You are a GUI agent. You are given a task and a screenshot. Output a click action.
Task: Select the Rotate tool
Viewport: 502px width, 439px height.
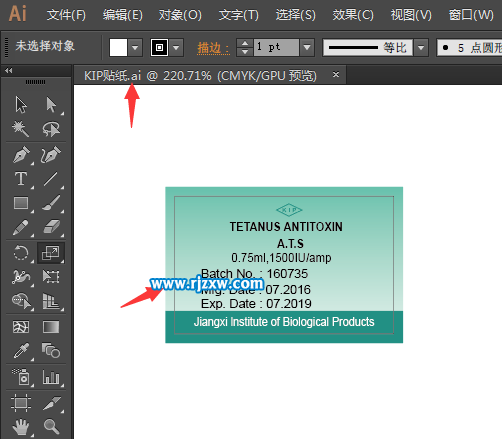[x=21, y=253]
